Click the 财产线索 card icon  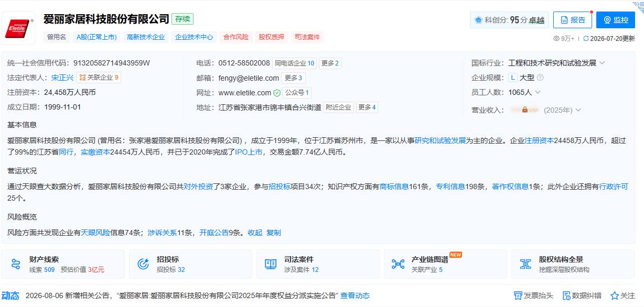[x=16, y=264]
